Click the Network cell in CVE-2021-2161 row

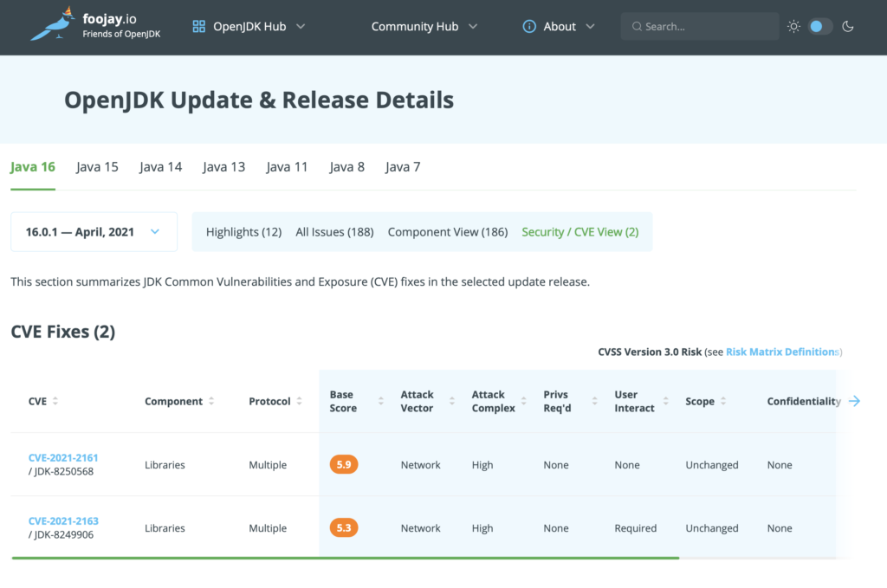420,465
